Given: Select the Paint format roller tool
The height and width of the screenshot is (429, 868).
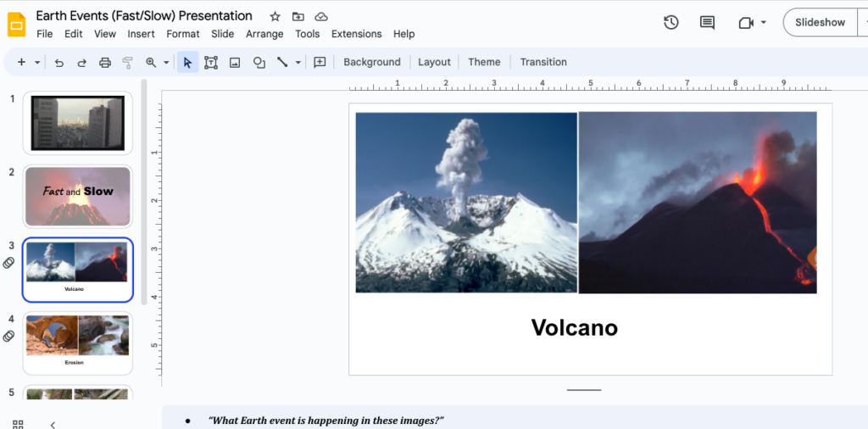Looking at the screenshot, I should (128, 63).
